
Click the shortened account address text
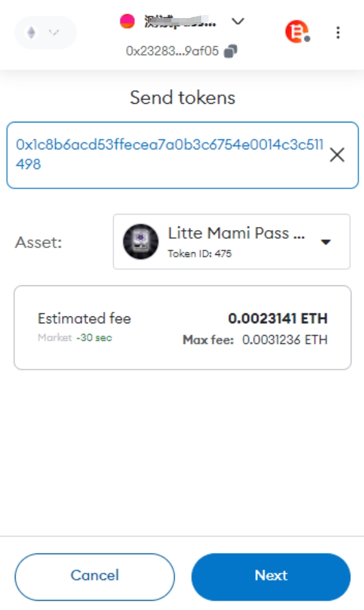pos(172,51)
